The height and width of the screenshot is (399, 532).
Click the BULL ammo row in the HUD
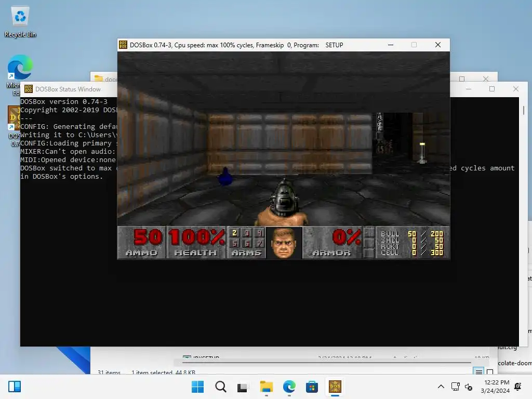(x=411, y=234)
